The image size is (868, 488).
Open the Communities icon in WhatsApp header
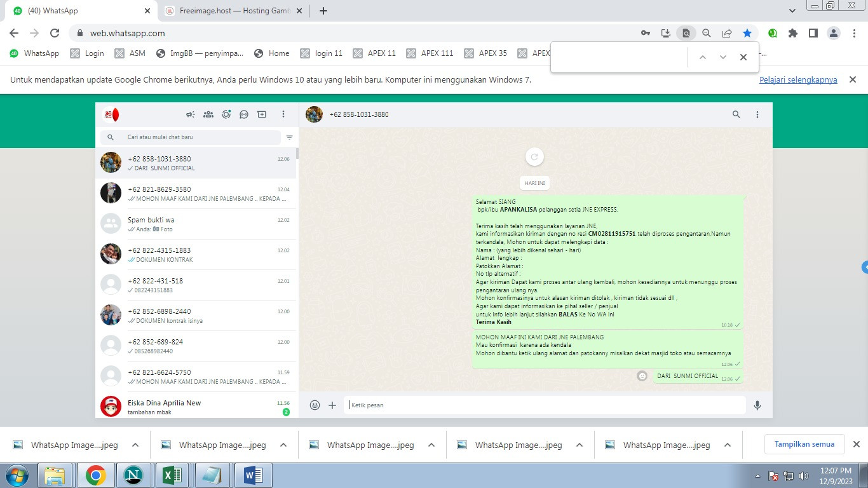click(x=208, y=114)
